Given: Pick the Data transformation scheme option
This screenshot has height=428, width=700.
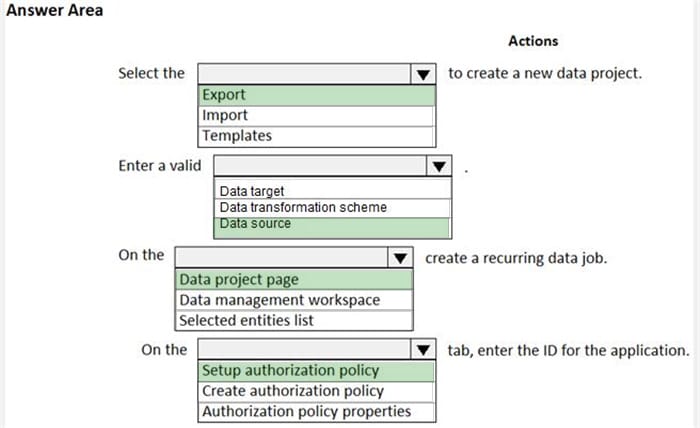Looking at the screenshot, I should click(x=332, y=207).
